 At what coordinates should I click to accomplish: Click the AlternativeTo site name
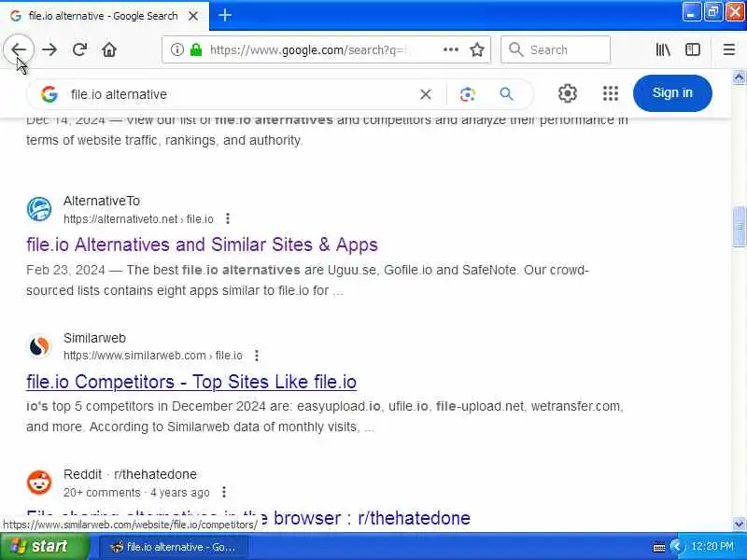click(102, 201)
